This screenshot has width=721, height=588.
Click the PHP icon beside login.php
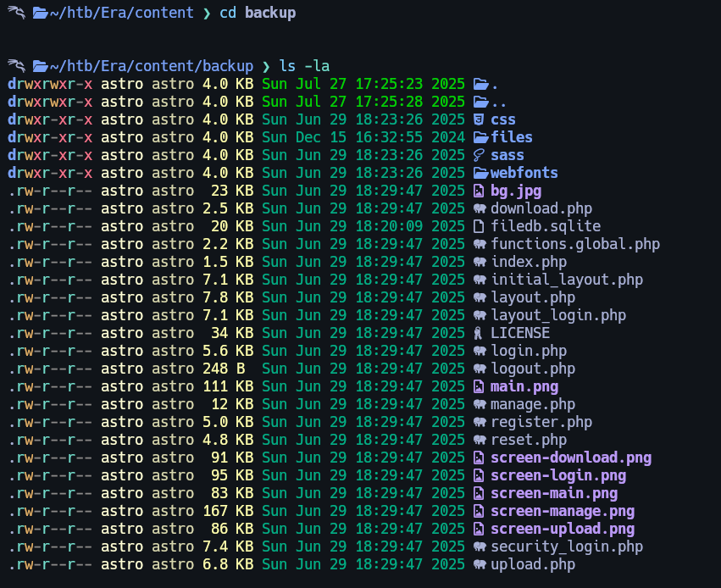(x=480, y=352)
